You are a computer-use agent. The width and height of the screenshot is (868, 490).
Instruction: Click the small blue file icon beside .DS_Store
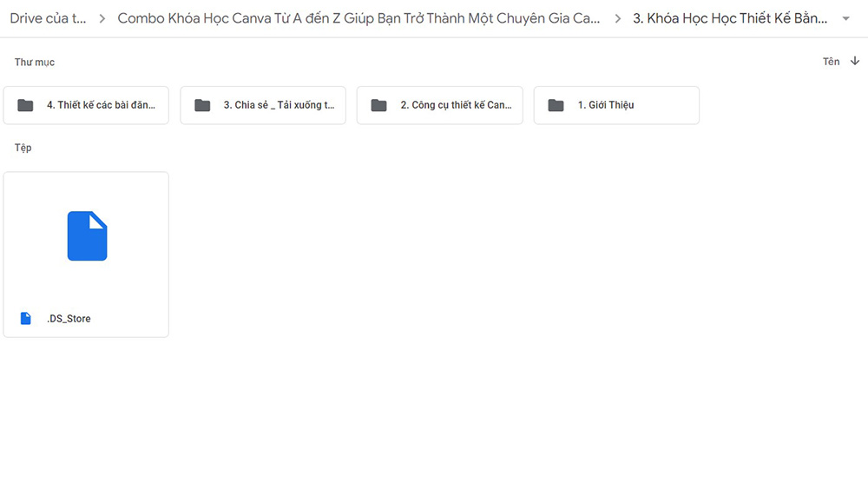pyautogui.click(x=25, y=318)
